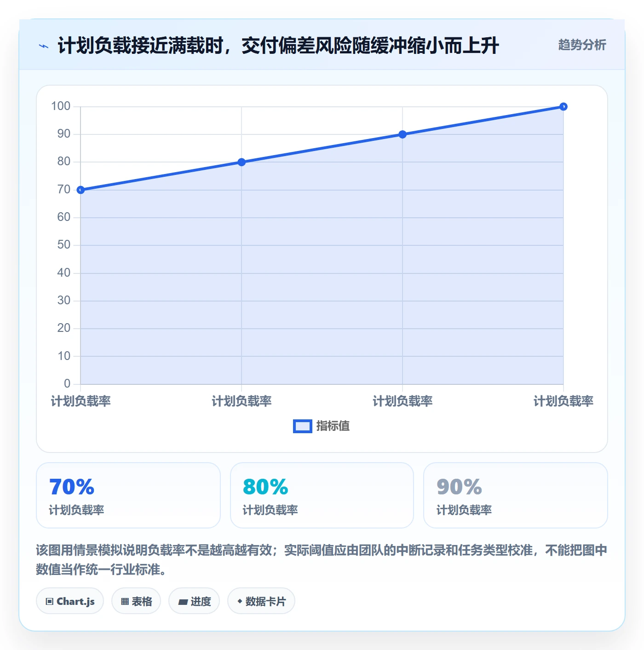Click the 进度 tag chip

[x=194, y=601]
